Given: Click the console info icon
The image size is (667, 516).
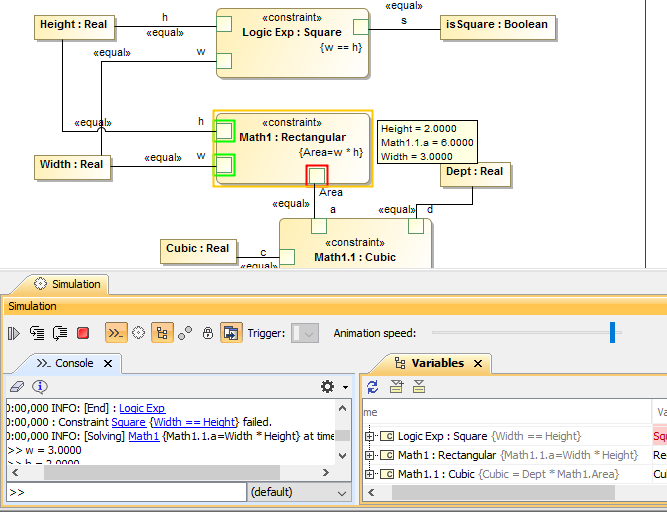Looking at the screenshot, I should click(40, 386).
